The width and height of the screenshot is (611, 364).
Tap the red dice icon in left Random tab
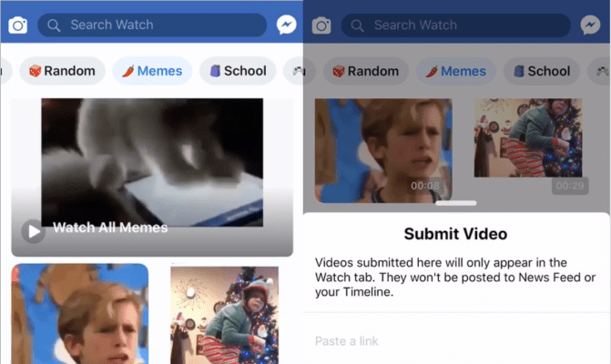(x=36, y=71)
